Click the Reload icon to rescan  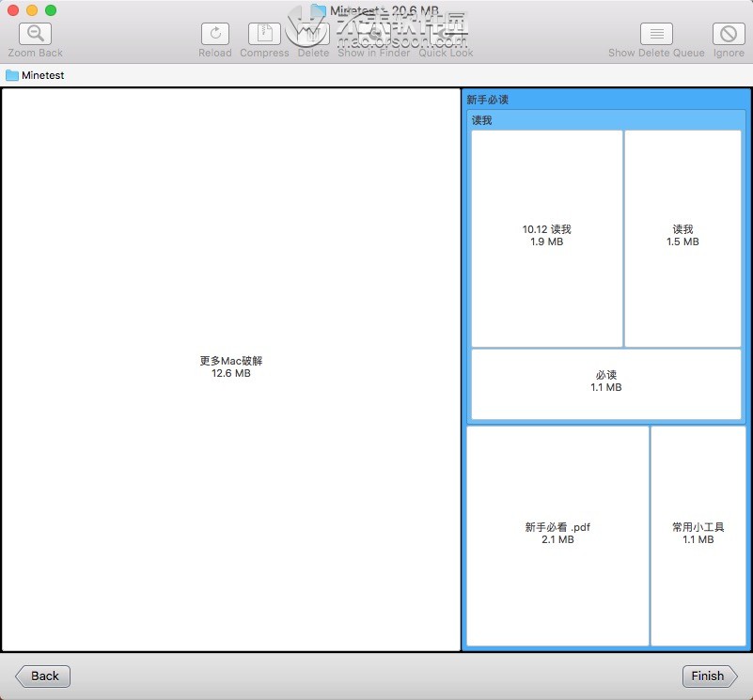[214, 33]
